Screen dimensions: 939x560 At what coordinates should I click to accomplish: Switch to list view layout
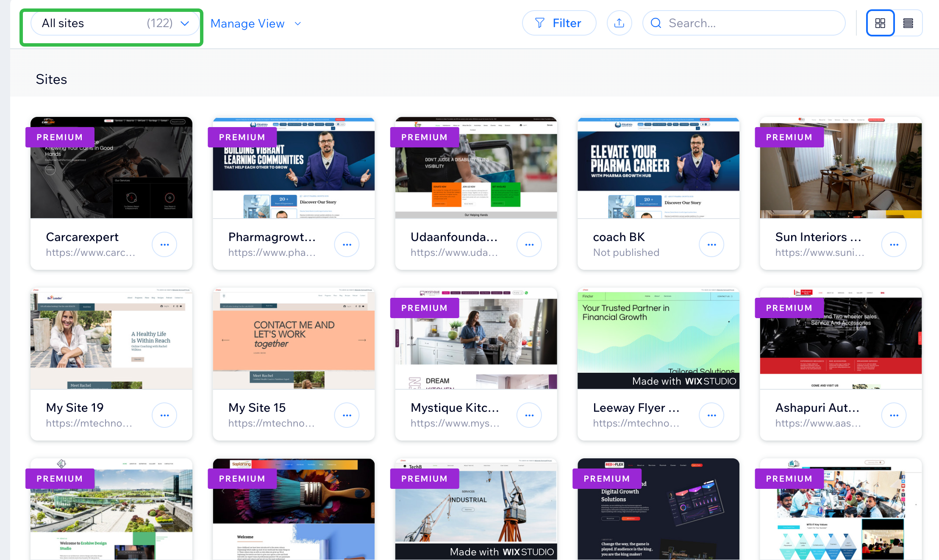tap(908, 23)
